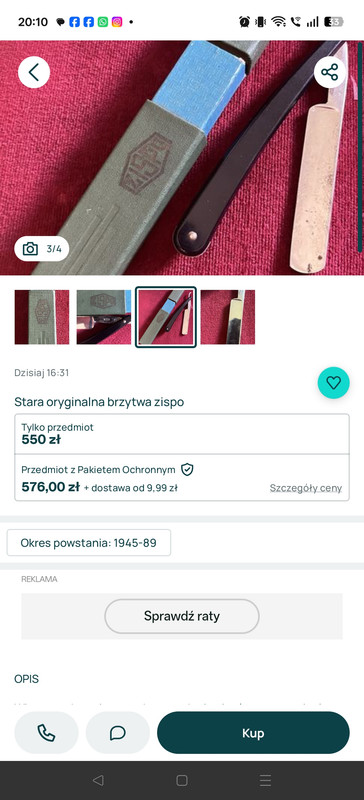This screenshot has height=800, width=364.
Task: Select Tylko przedmiot 550 zł option
Action: pyautogui.click(x=182, y=434)
